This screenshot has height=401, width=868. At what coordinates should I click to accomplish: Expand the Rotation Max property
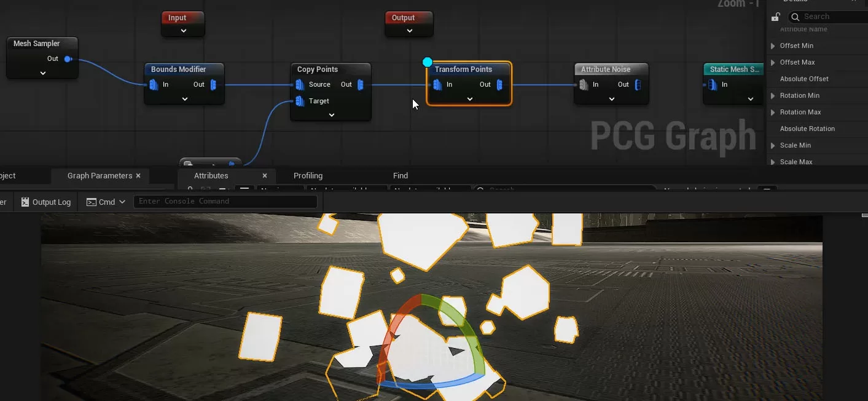773,112
